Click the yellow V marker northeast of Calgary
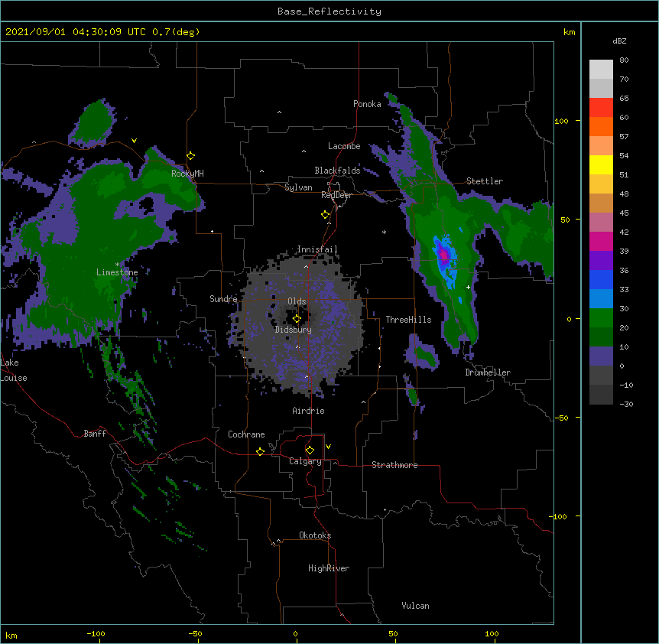Screen dimensions: 659x644 coord(328,447)
